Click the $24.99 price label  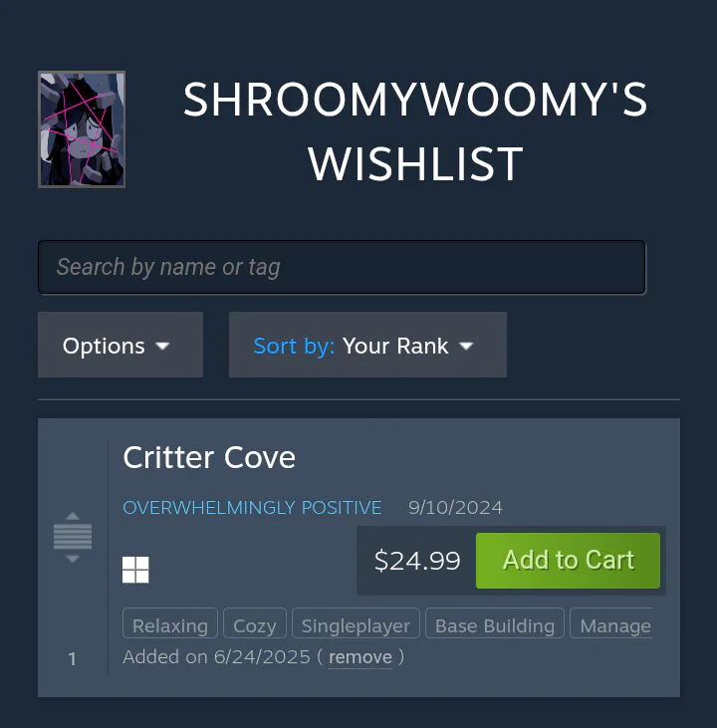pyautogui.click(x=417, y=561)
